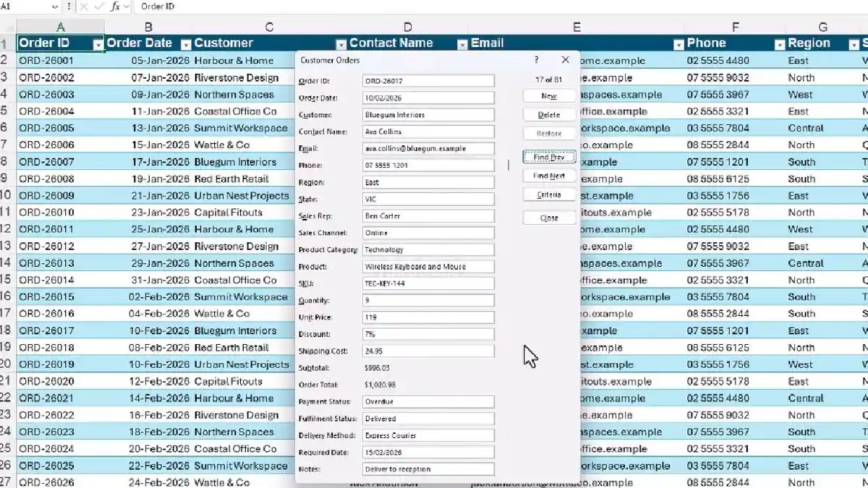Click the Shipping Cost field showing 24.95
868x488 pixels.
click(428, 351)
